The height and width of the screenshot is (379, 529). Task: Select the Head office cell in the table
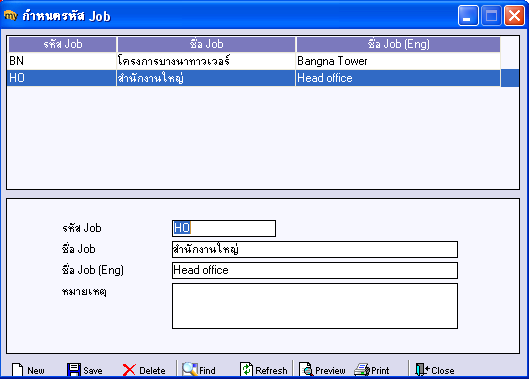point(398,78)
